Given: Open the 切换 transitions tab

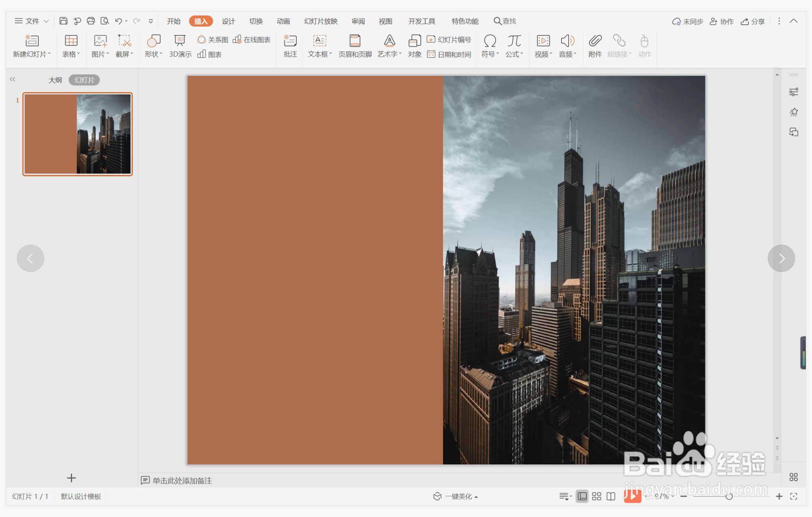Looking at the screenshot, I should [x=256, y=21].
